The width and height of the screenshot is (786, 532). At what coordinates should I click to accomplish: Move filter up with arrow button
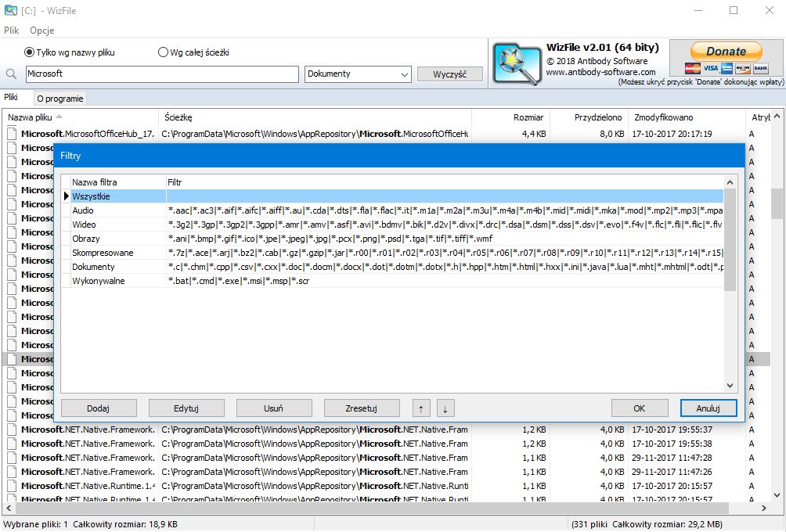tap(421, 408)
